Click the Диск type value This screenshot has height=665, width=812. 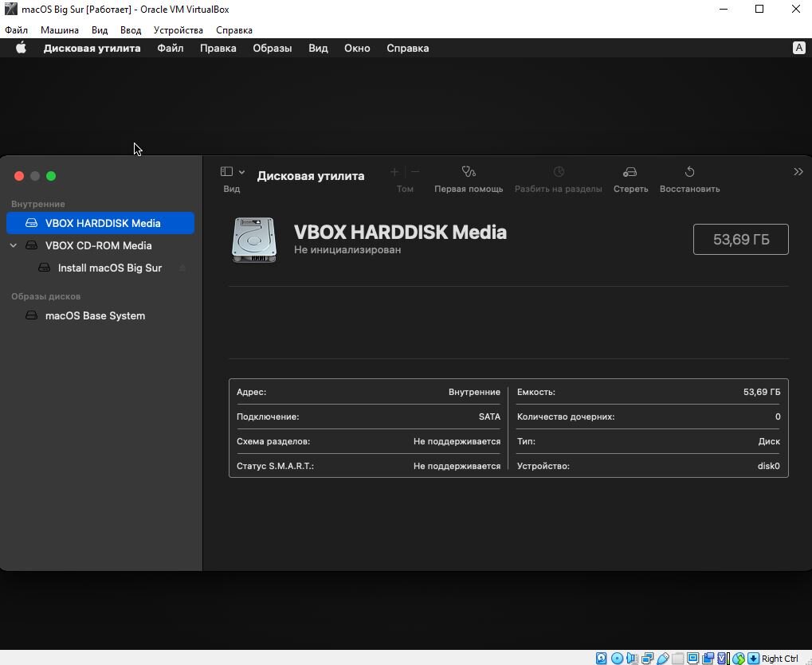[x=769, y=441]
